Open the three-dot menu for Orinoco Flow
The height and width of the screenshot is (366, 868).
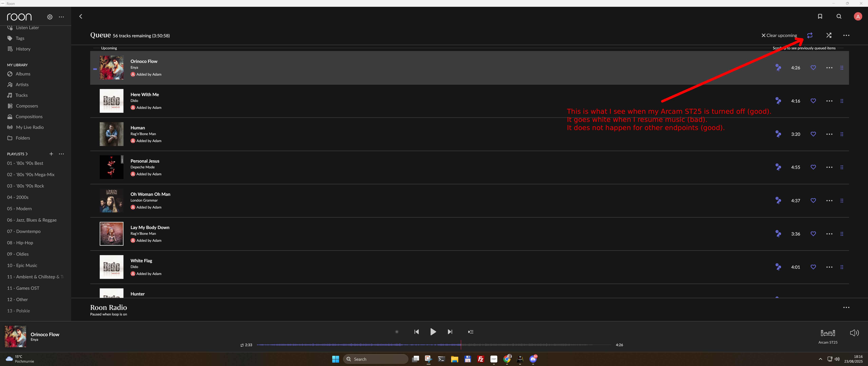click(829, 68)
